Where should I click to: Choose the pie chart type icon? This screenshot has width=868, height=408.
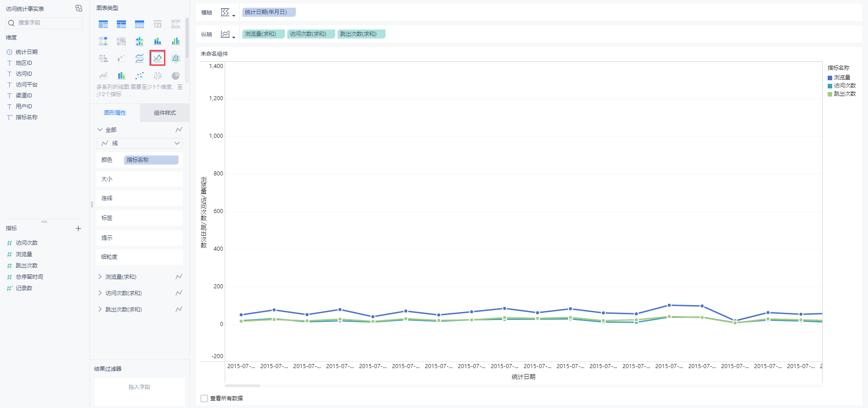coord(176,76)
